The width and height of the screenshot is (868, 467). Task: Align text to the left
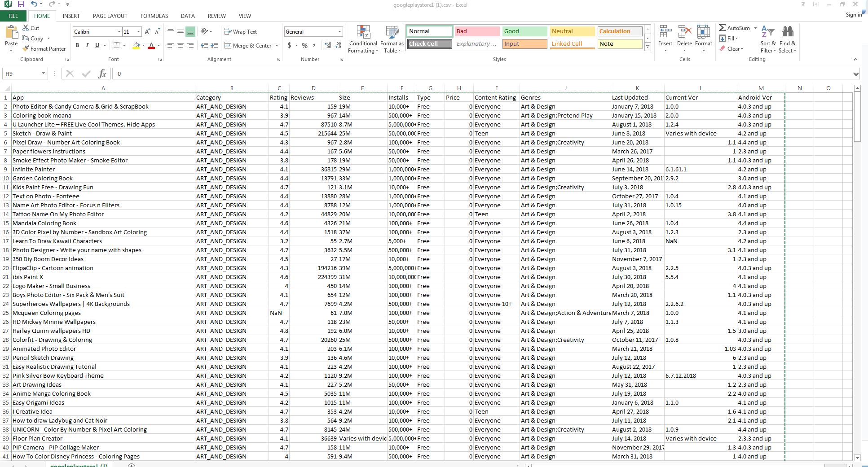coord(171,45)
